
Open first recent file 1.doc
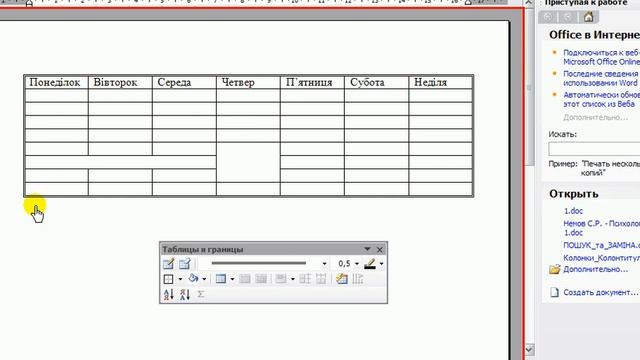pyautogui.click(x=573, y=211)
